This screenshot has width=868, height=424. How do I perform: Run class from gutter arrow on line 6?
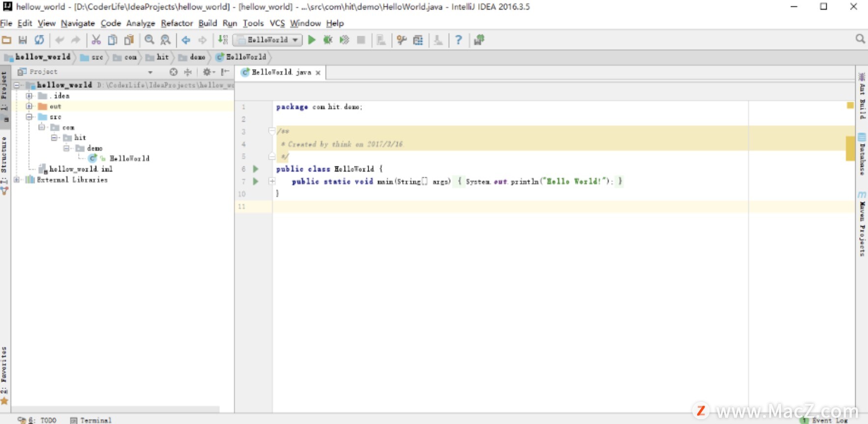coord(255,169)
